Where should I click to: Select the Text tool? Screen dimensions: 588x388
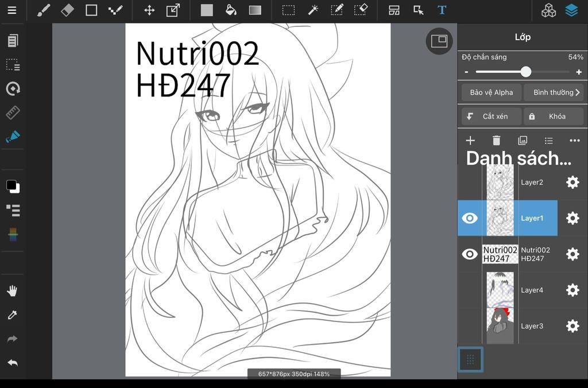[442, 10]
